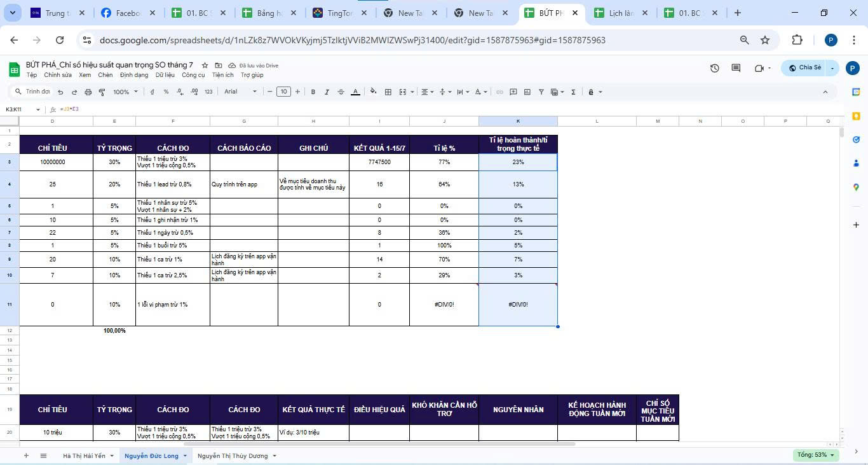Open the fill color picker

(x=373, y=92)
